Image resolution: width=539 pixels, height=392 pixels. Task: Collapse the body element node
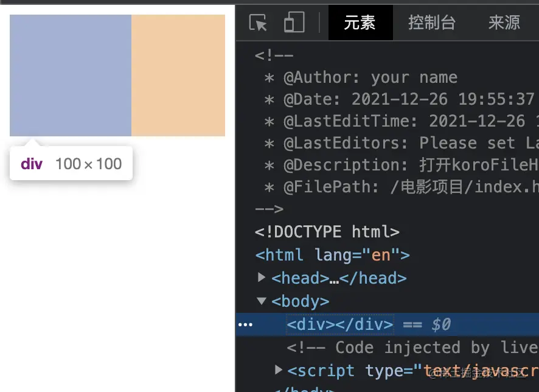click(262, 301)
